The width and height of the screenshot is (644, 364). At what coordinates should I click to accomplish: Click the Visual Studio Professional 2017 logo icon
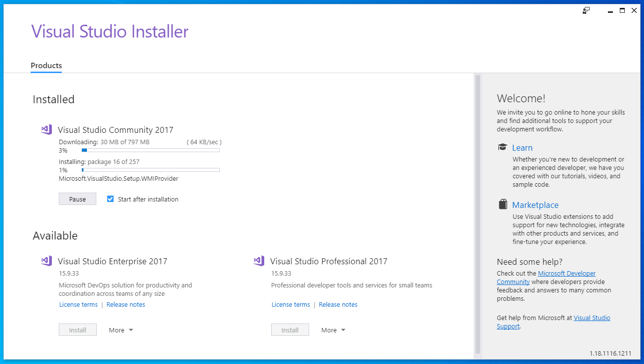tap(258, 261)
